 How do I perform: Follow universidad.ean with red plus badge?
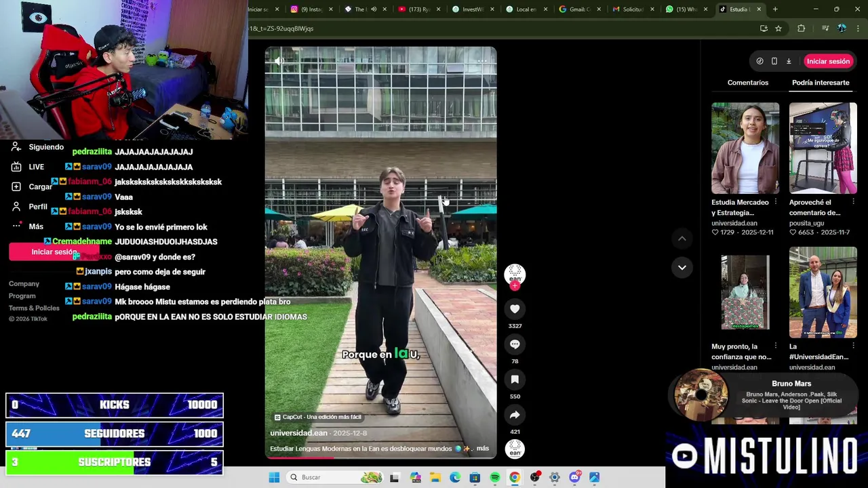pos(515,286)
